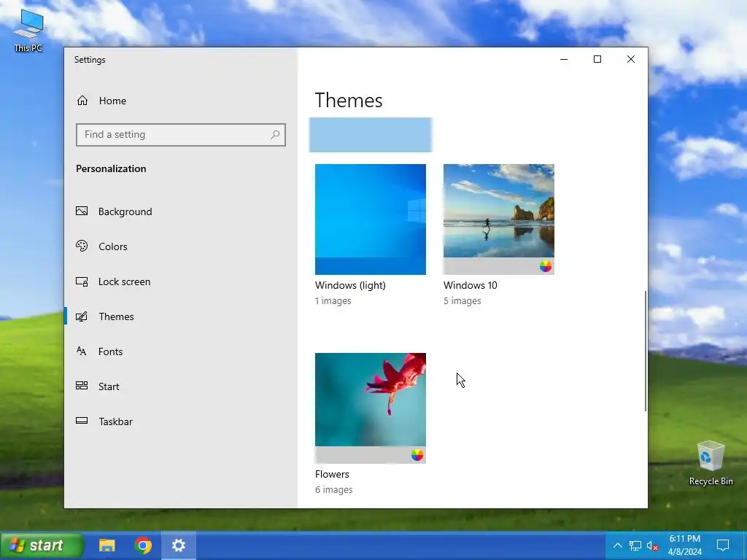This screenshot has height=560, width=747.
Task: Click the Personalization section heading
Action: pyautogui.click(x=111, y=168)
